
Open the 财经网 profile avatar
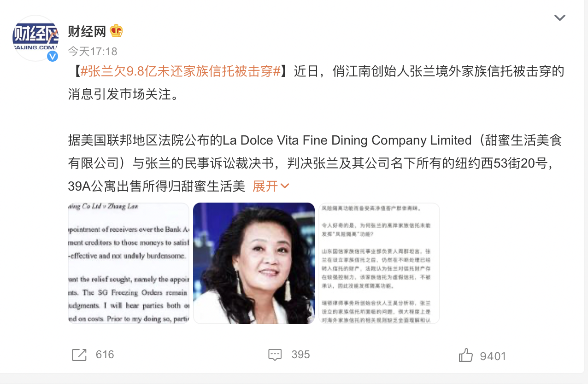pyautogui.click(x=35, y=38)
